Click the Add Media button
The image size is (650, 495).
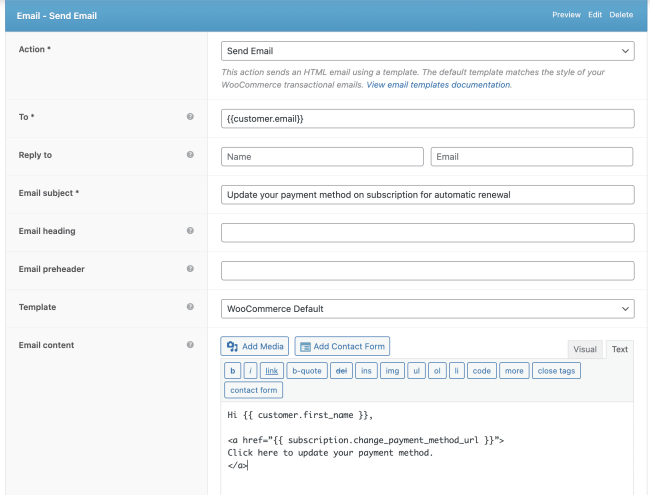point(255,346)
